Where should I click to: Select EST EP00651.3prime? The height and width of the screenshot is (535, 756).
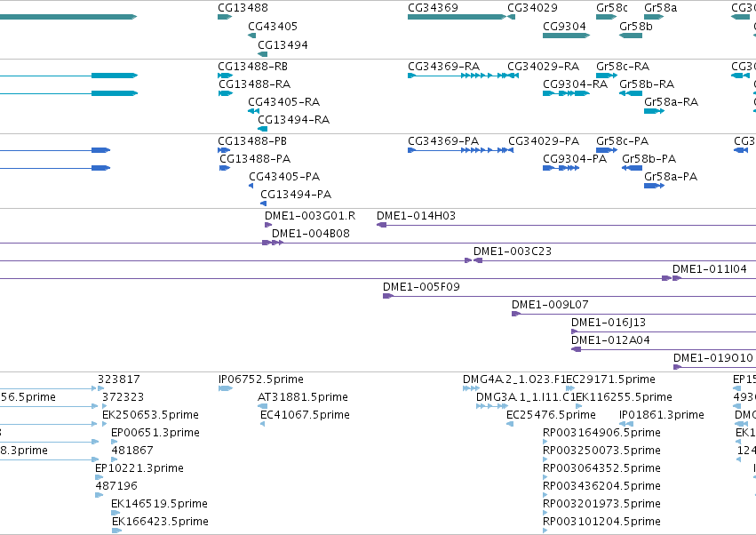click(x=115, y=442)
